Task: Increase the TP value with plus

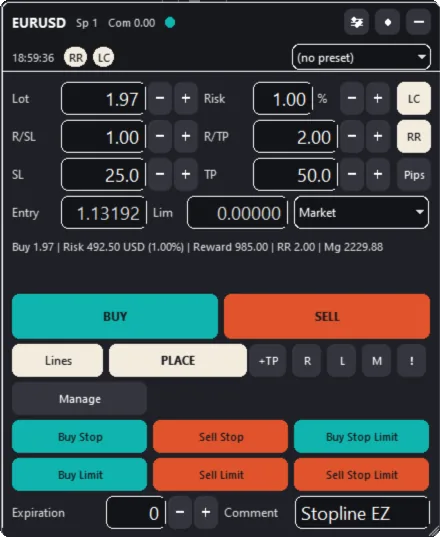Action: 378,175
